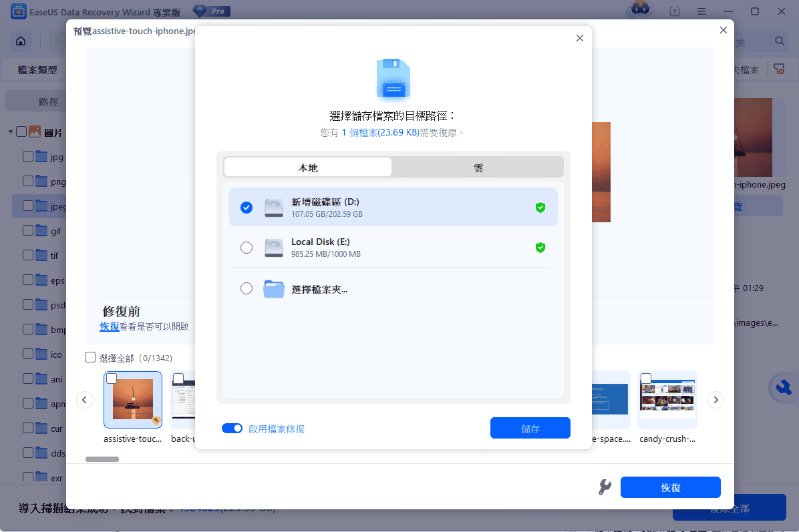Click the 選擇檔案夾... label
The height and width of the screenshot is (532, 799).
pos(319,289)
